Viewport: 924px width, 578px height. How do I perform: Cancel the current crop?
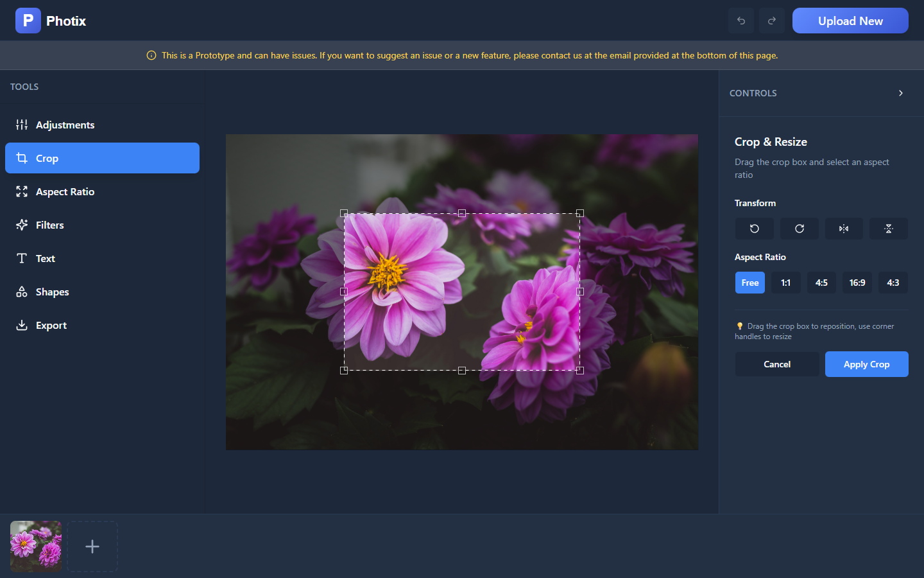point(776,364)
